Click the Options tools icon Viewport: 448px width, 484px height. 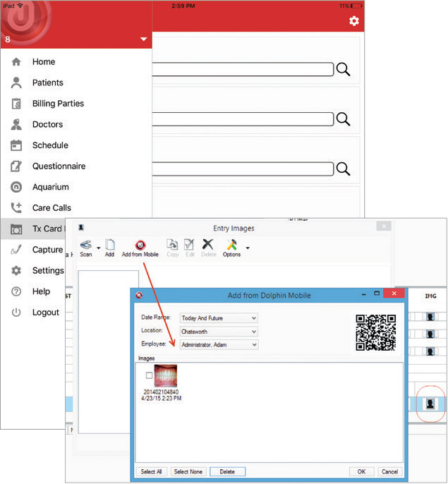pos(231,245)
